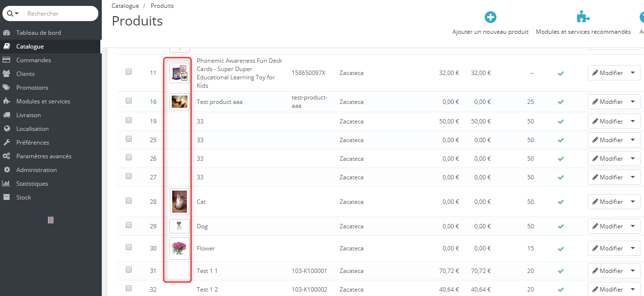Viewport: 644px width, 296px height.
Task: Tick the checkbox for the Dog product
Action: click(129, 225)
